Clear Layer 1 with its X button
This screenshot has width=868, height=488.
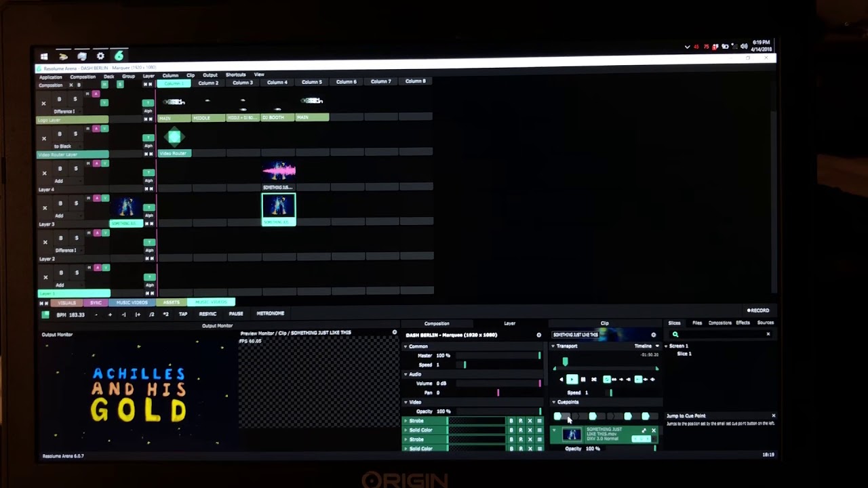click(45, 277)
